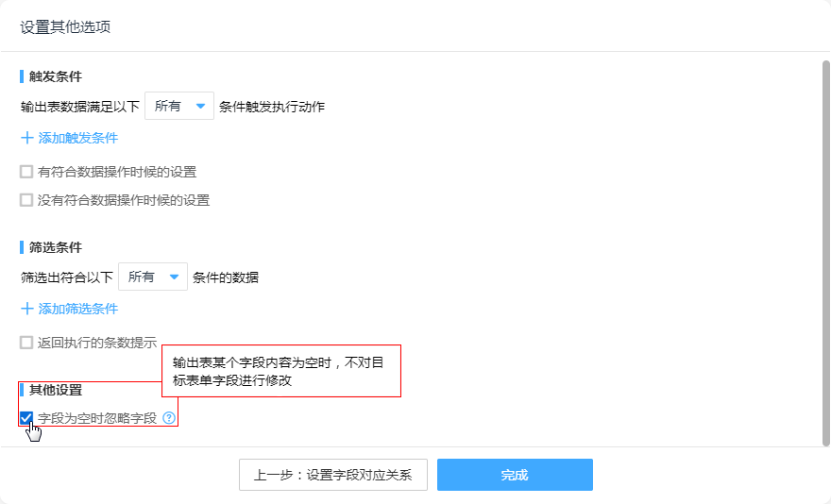Click the help question mark icon

click(x=169, y=418)
